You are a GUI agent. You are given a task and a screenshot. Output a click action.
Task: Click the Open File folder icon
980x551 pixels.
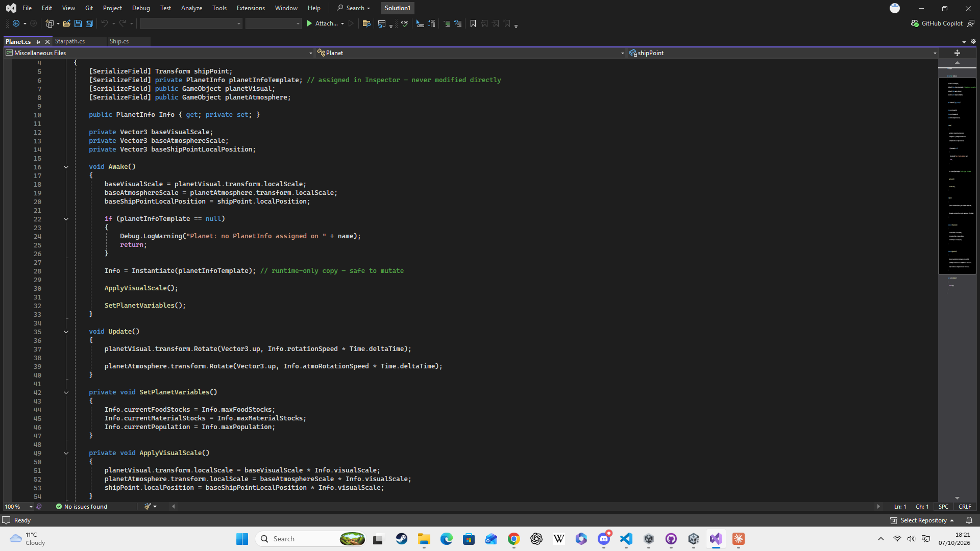coord(66,23)
